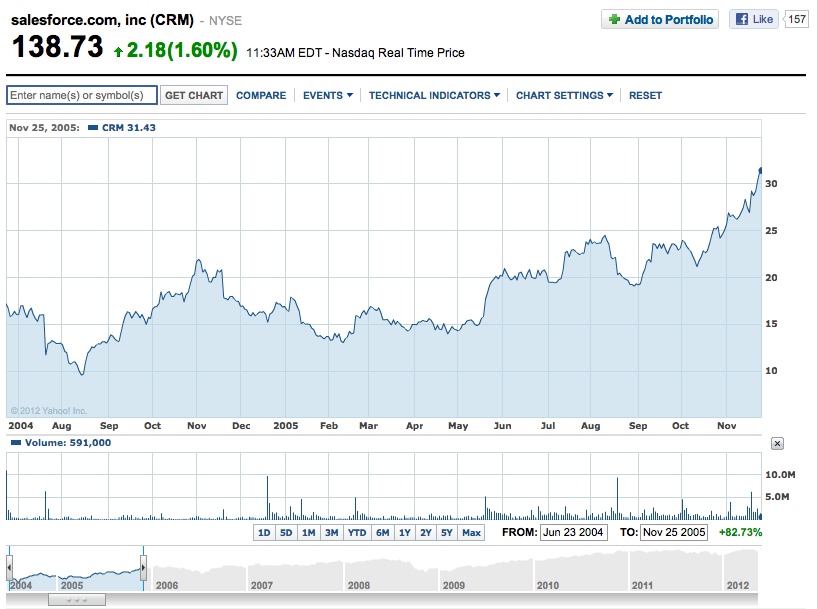Select the 5D time range
Screen dimensions: 817x609
[x=286, y=532]
